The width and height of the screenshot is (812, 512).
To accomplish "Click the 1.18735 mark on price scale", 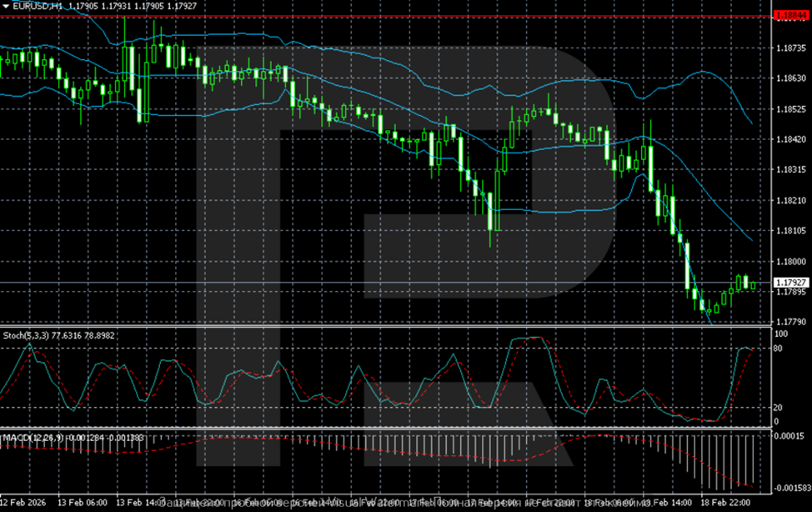I will tap(791, 48).
